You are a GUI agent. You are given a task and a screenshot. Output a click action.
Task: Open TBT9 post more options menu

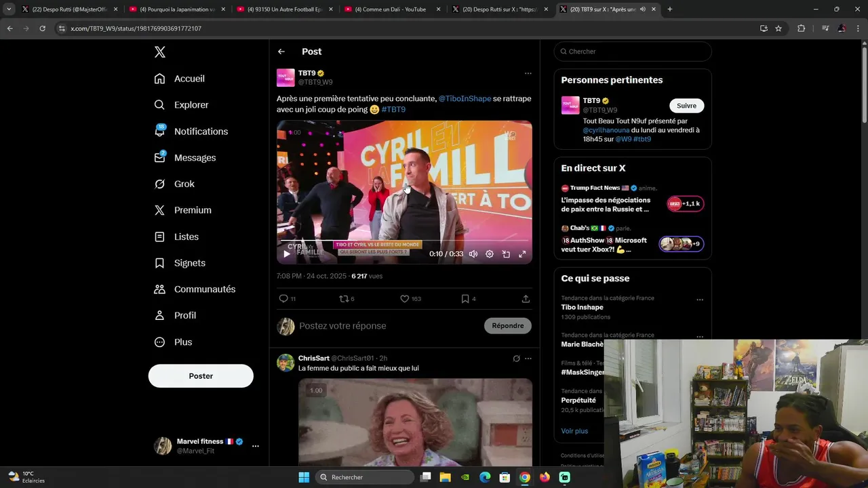(528, 73)
